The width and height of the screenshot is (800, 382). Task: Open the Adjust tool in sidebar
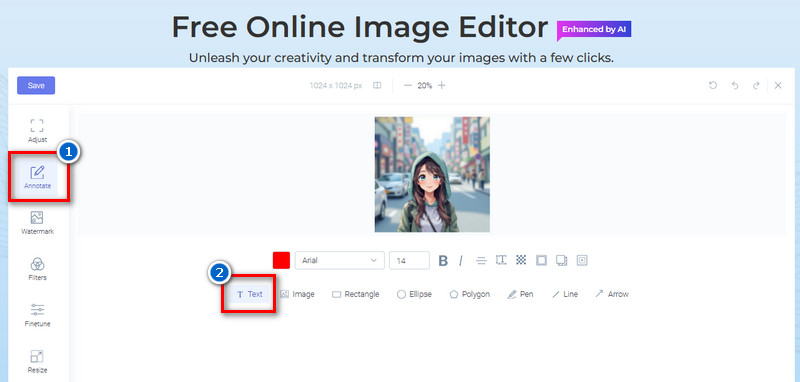click(37, 131)
